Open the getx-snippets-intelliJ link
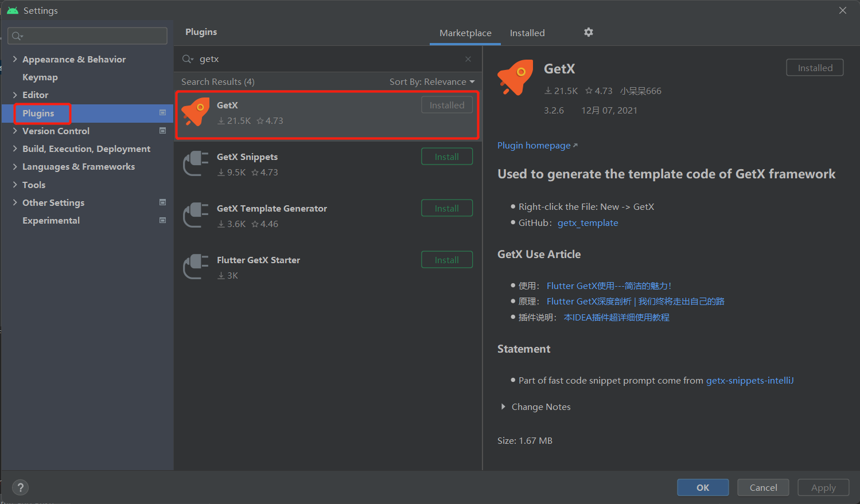 (x=749, y=380)
